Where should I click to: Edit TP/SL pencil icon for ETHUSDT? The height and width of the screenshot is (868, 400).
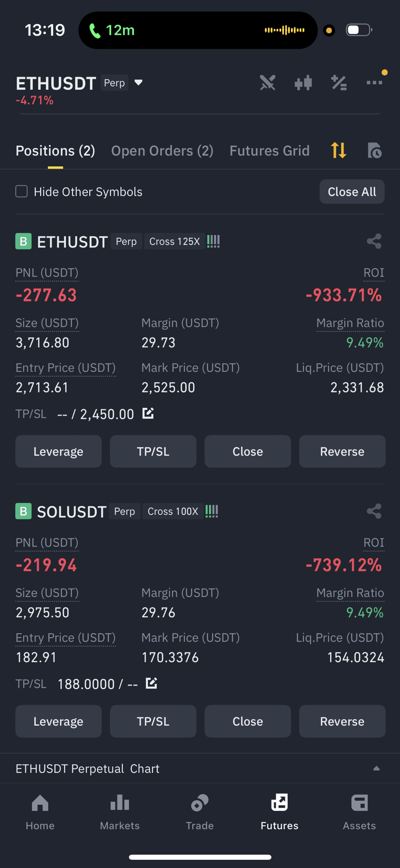[148, 413]
